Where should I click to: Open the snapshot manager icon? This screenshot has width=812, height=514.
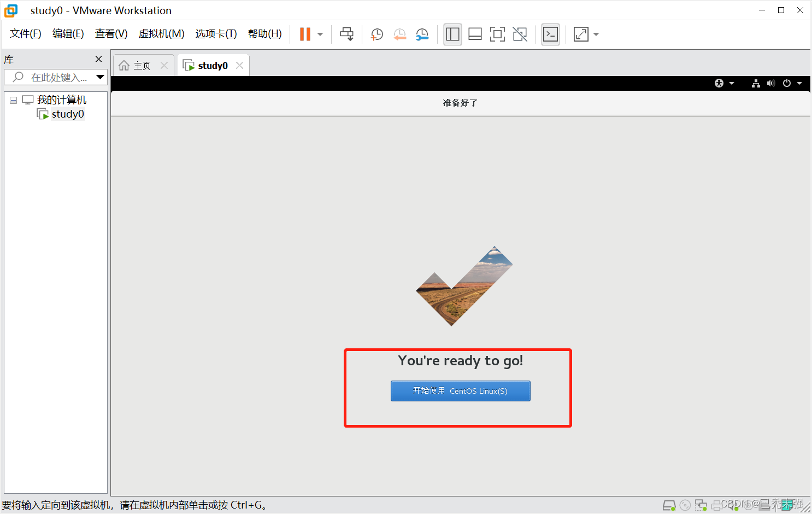(422, 34)
